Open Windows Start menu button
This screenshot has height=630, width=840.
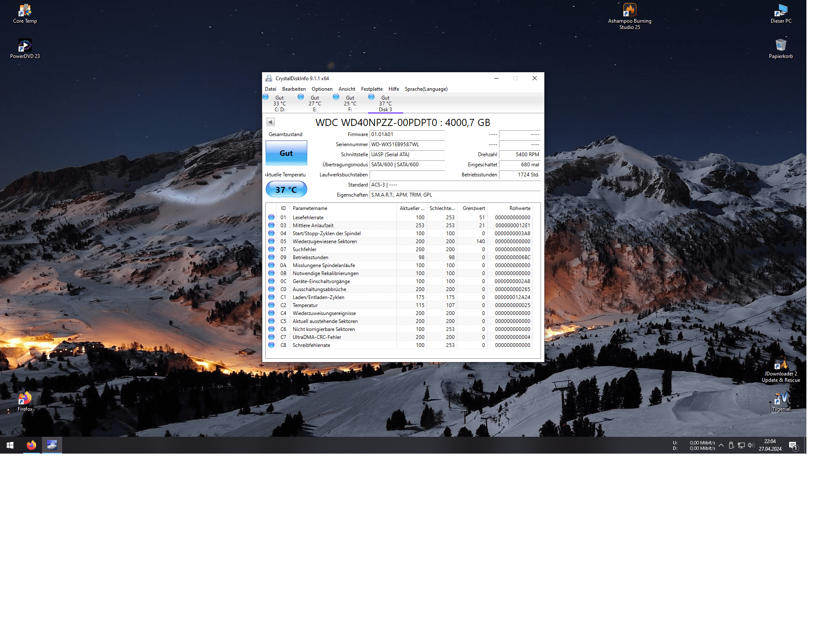(10, 445)
